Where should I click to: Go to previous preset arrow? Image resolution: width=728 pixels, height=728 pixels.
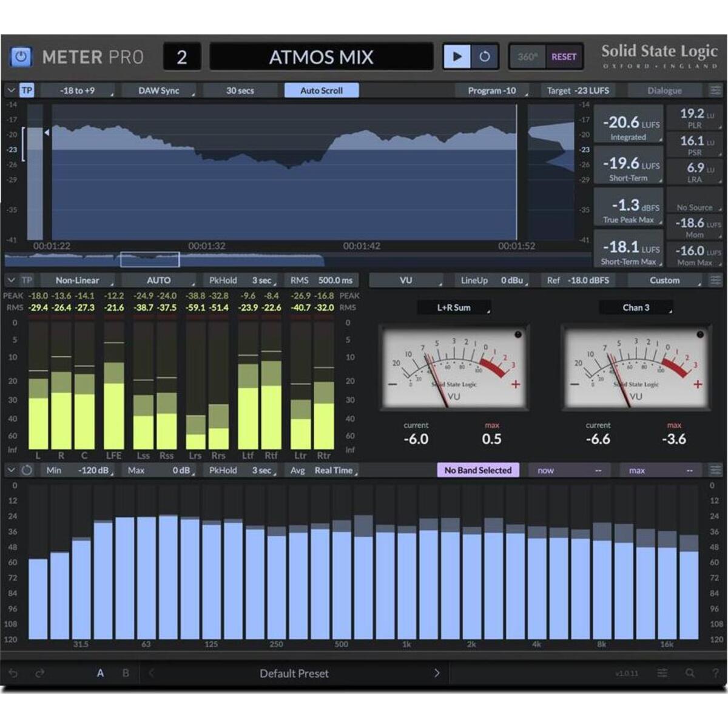pyautogui.click(x=151, y=673)
